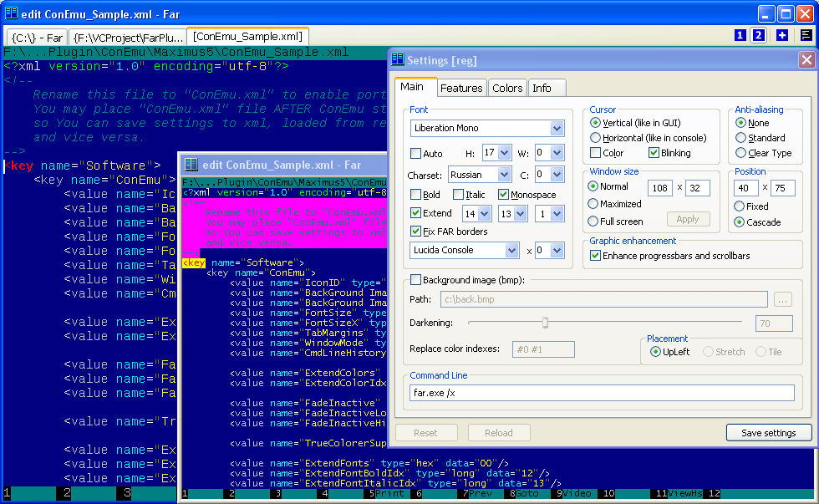Screen dimensions: 819x504
Task: Switch to the Colors tab
Action: [507, 88]
